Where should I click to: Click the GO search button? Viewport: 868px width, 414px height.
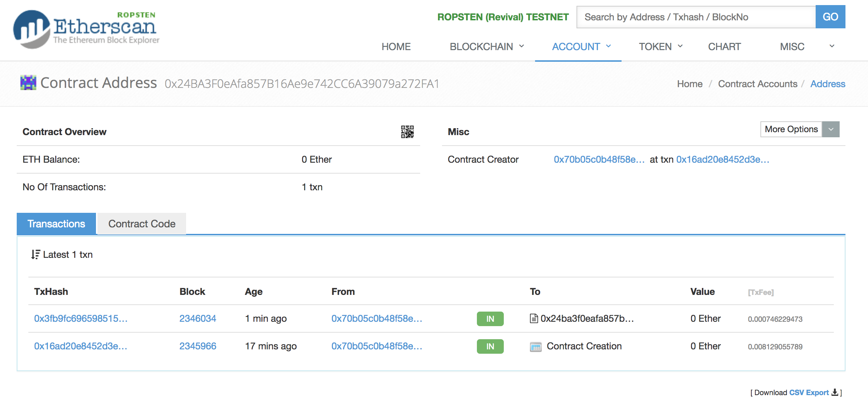point(830,17)
